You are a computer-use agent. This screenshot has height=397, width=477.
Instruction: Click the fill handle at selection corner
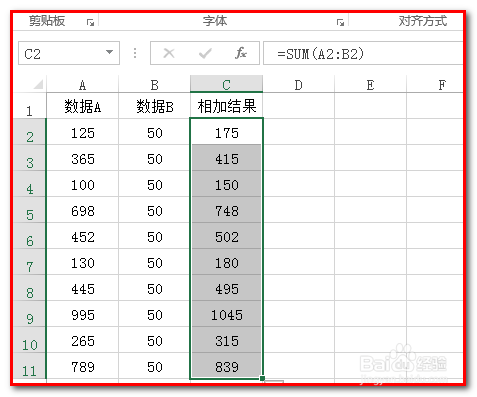click(263, 378)
